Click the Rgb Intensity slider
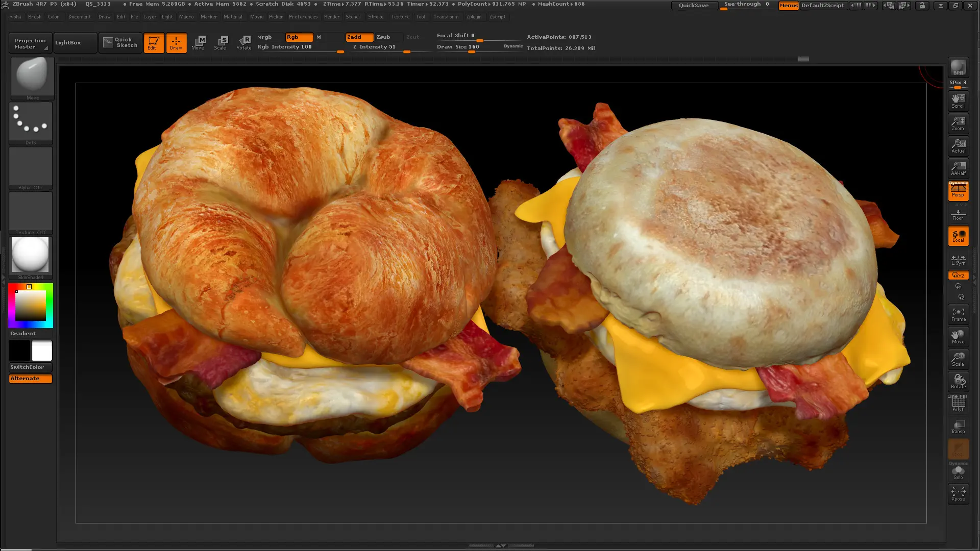Viewport: 980px width, 551px height. click(x=300, y=47)
